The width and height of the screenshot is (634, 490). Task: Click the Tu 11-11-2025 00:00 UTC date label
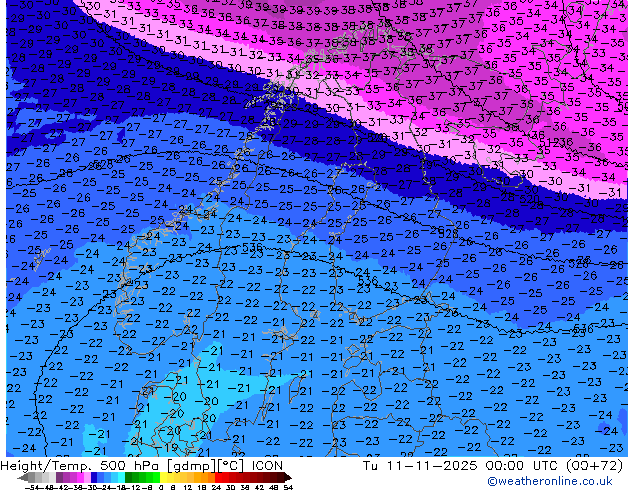click(x=492, y=466)
